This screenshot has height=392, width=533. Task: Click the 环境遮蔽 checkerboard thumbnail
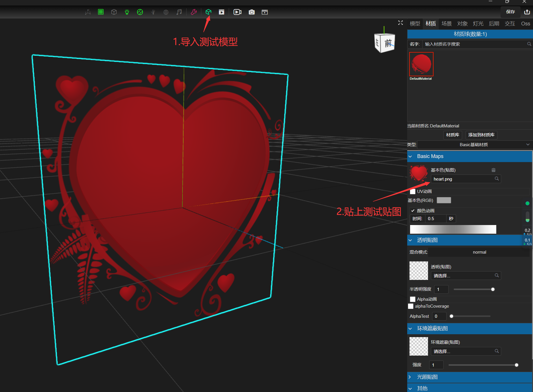point(418,346)
